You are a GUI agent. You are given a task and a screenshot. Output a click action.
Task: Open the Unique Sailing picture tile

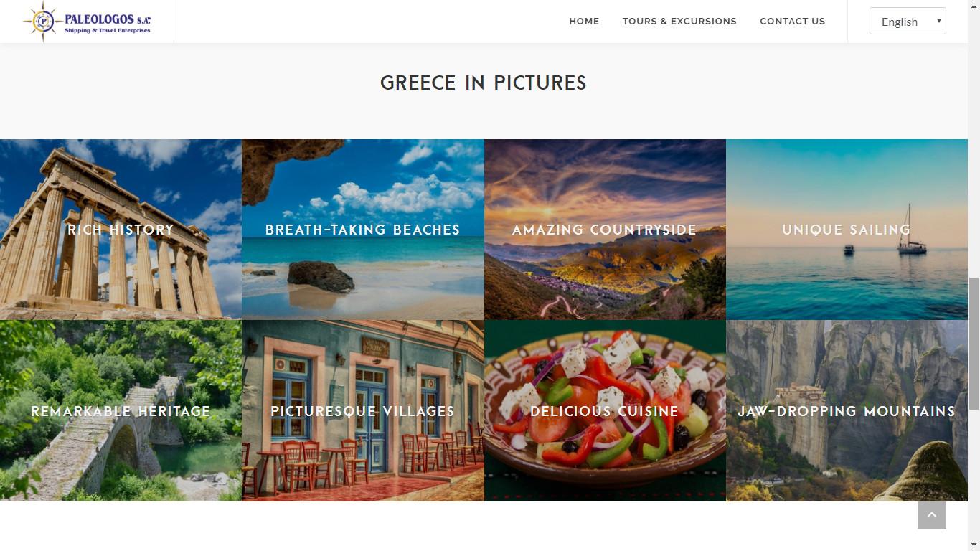tap(847, 230)
